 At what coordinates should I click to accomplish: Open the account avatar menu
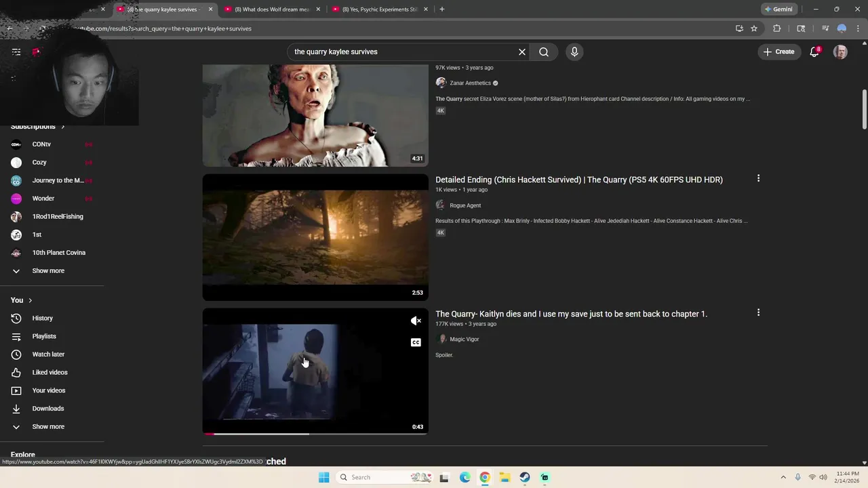(x=840, y=52)
